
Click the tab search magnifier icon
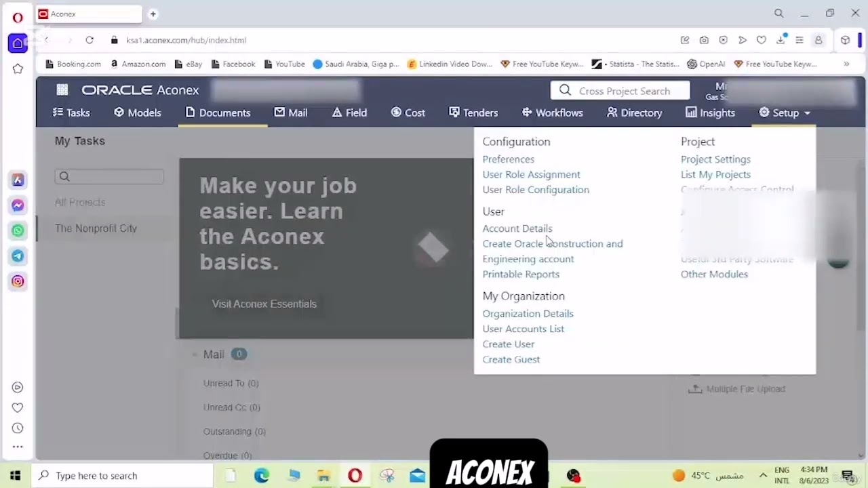pyautogui.click(x=778, y=13)
